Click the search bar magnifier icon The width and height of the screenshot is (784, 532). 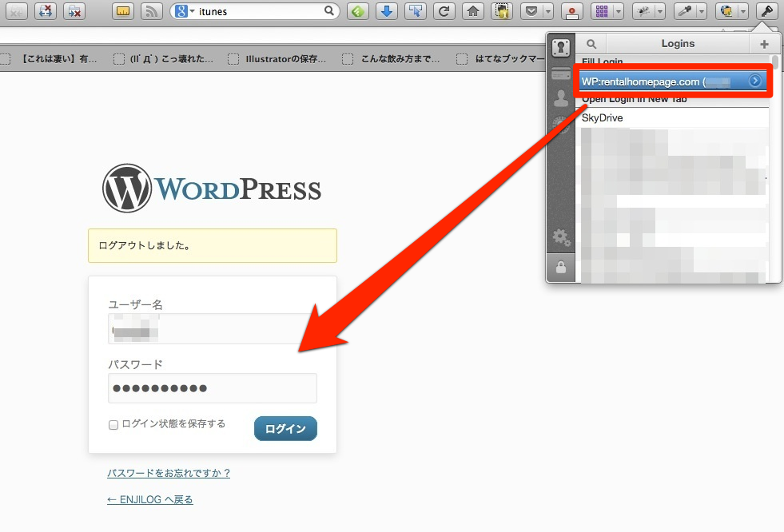coord(328,10)
